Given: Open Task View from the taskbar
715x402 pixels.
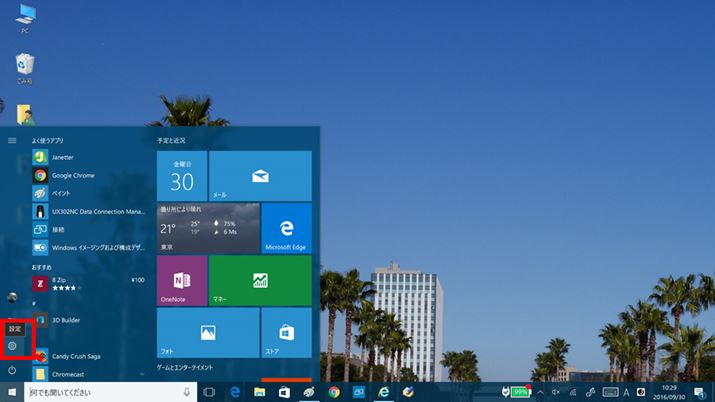Looking at the screenshot, I should click(209, 392).
